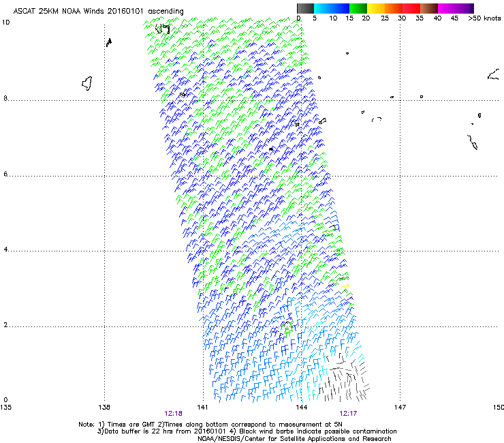This screenshot has width=504, height=443.
Task: Click the longitude label '135'
Action: tap(5, 408)
